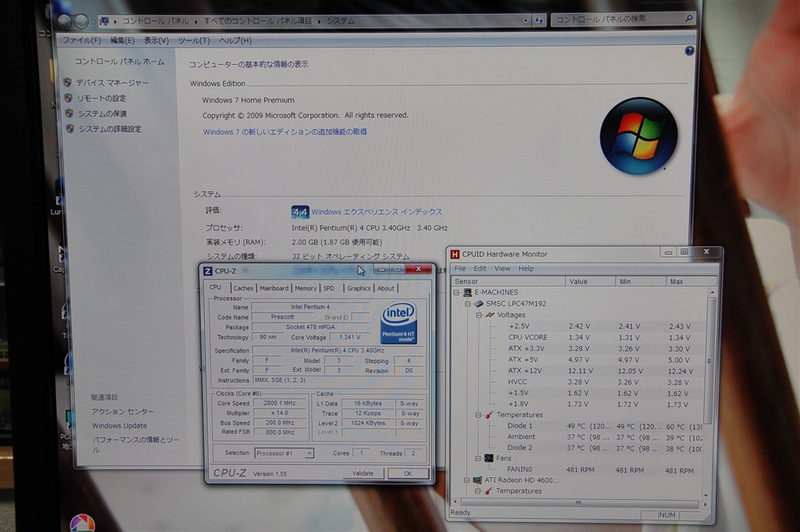Open the Processor #1 selection dropdown
The width and height of the screenshot is (800, 532).
point(309,453)
